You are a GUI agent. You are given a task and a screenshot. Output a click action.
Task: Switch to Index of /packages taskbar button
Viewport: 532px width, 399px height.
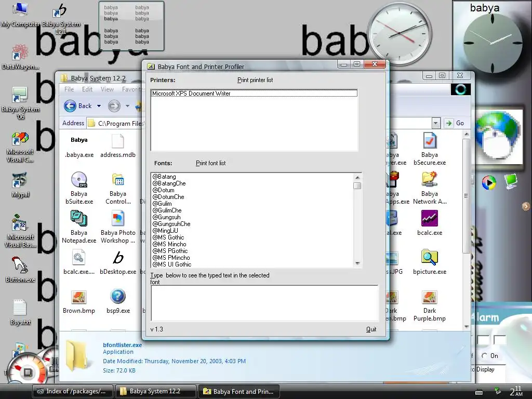(x=73, y=391)
